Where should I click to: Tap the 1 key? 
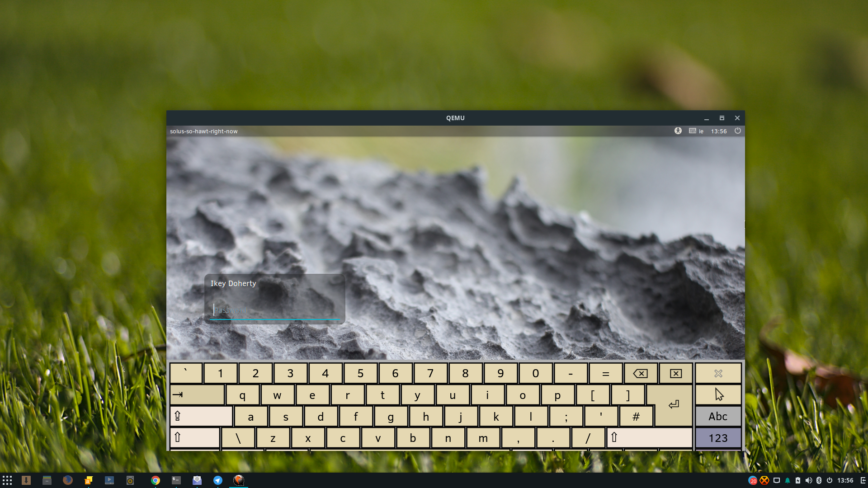(220, 373)
